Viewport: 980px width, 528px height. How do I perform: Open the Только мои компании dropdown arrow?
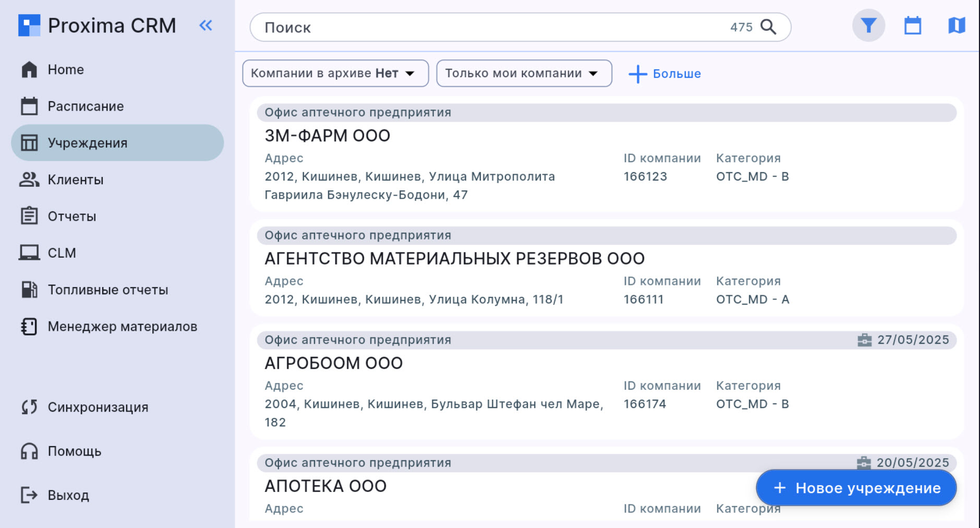click(x=594, y=74)
